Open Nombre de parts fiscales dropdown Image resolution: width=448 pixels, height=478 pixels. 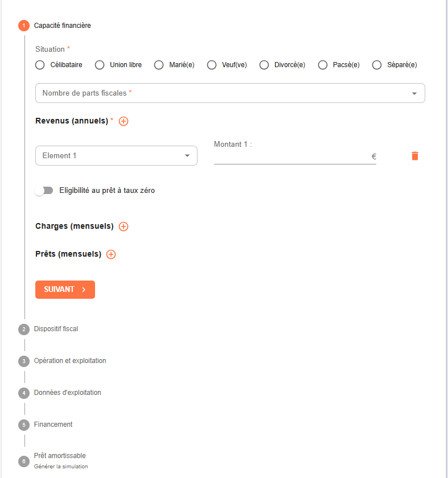[230, 93]
